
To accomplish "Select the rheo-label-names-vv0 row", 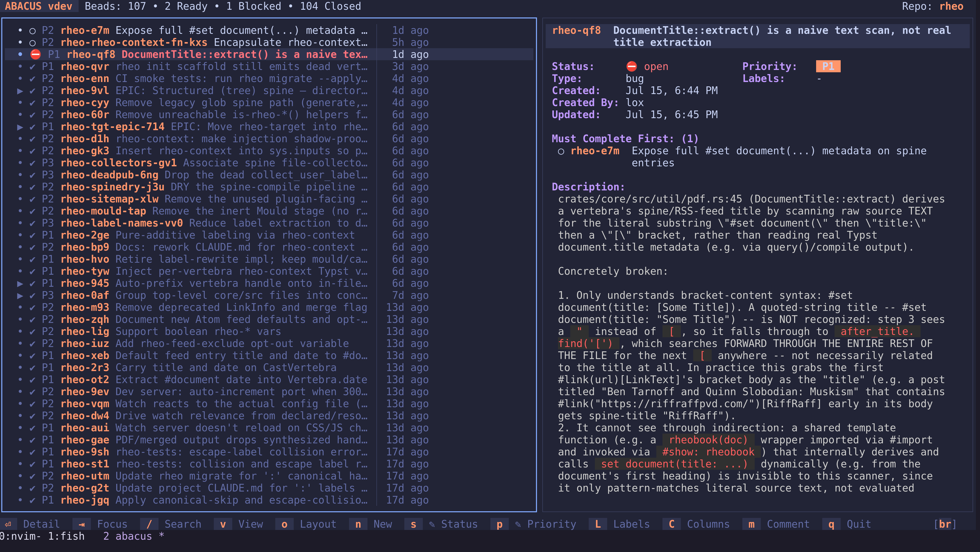I will coord(269,223).
